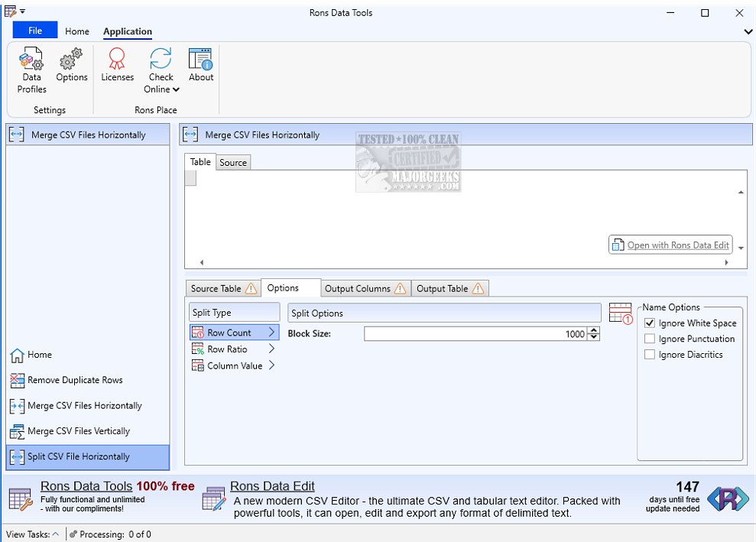Viewport: 756px width, 542px height.
Task: Enable Ignore Diacritics checkbox
Action: coord(650,355)
